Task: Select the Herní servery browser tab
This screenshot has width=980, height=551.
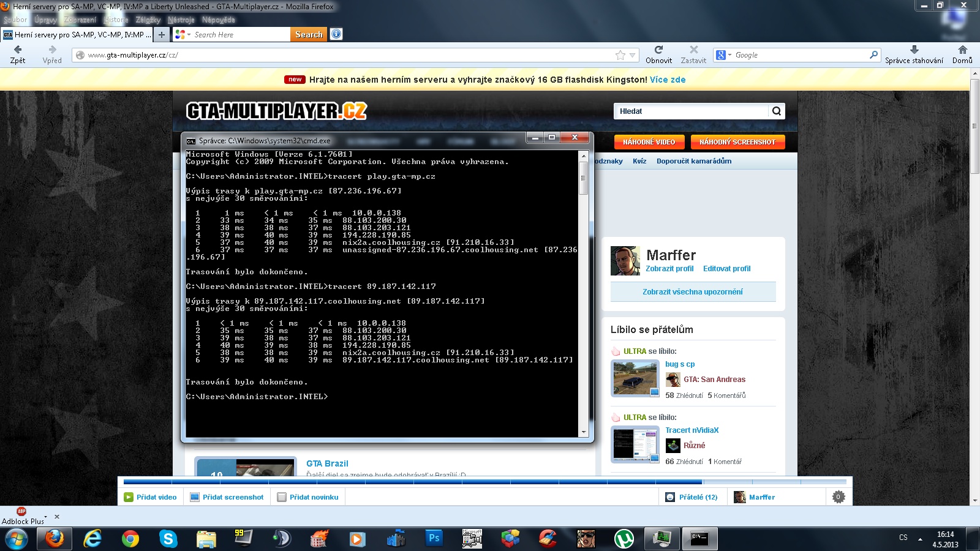Action: coord(77,35)
